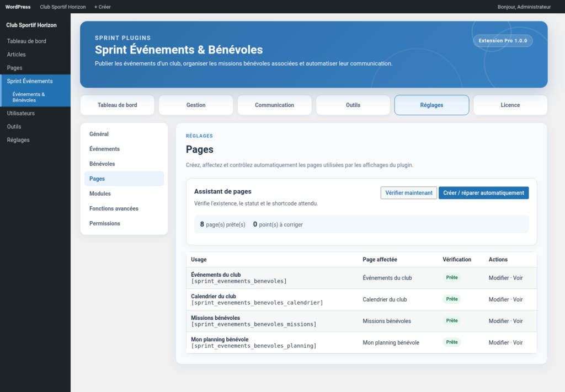Click the Assistant de pages heading
The width and height of the screenshot is (565, 392).
click(x=223, y=191)
